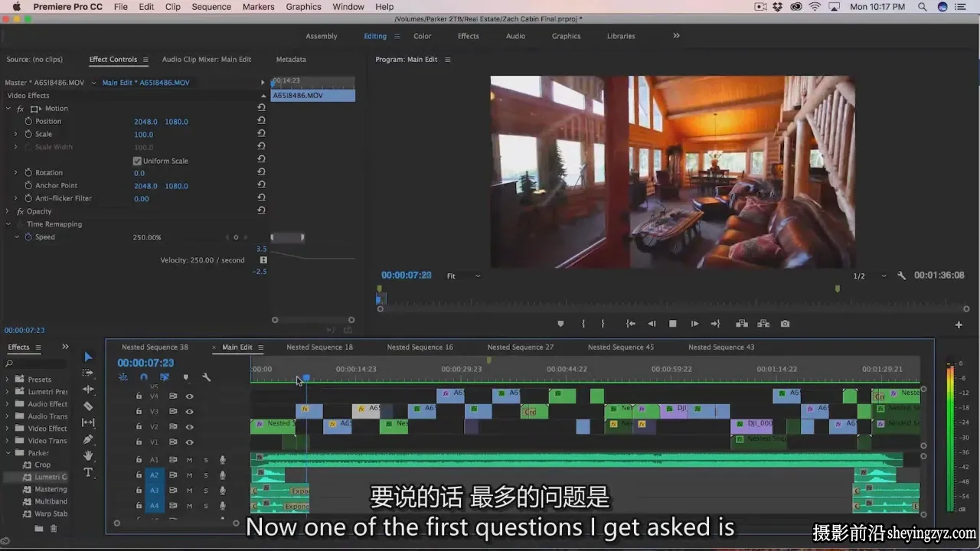
Task: Select the Selection tool arrow
Action: point(87,357)
